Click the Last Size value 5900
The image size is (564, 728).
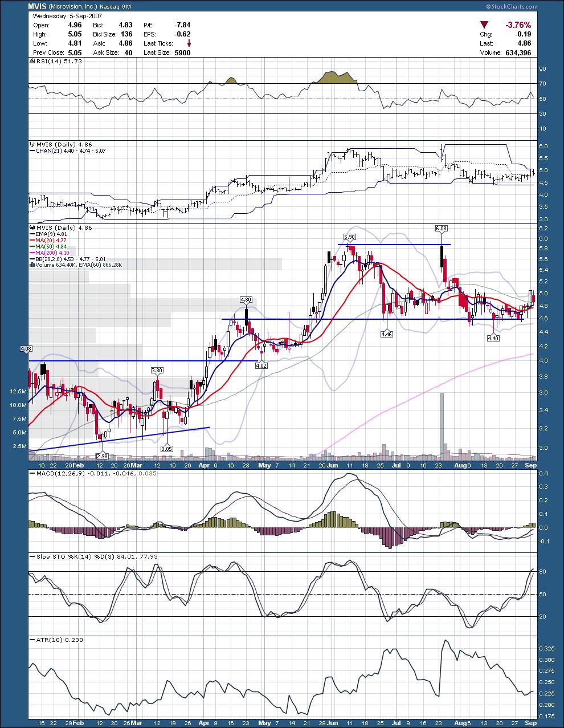[x=182, y=52]
